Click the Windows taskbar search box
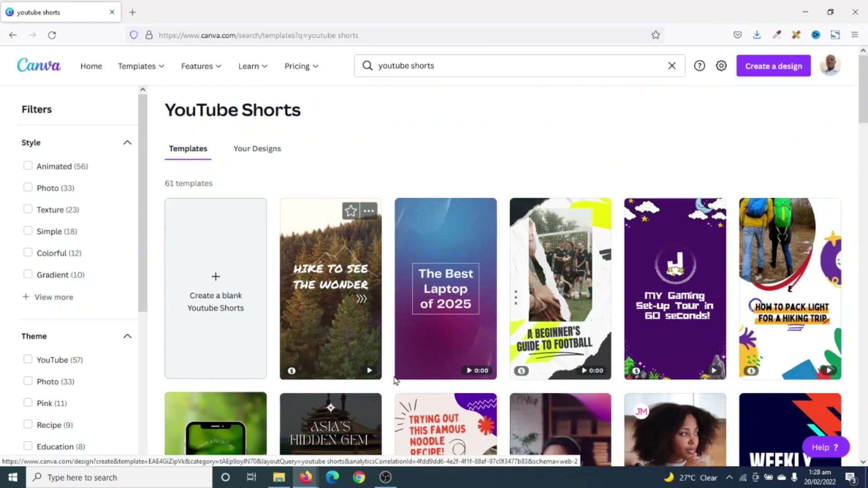 coord(119,477)
